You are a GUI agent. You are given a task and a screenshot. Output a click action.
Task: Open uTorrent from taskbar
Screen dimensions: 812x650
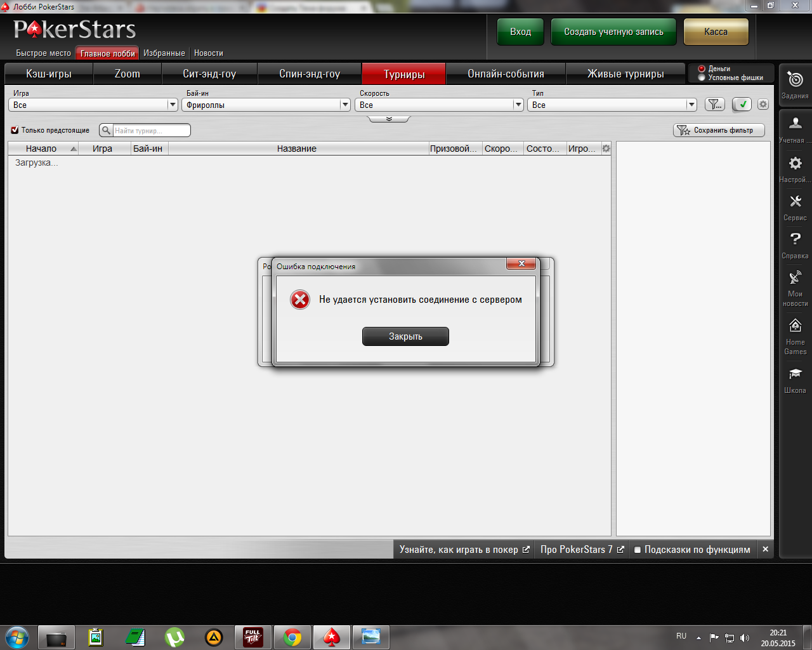(174, 637)
